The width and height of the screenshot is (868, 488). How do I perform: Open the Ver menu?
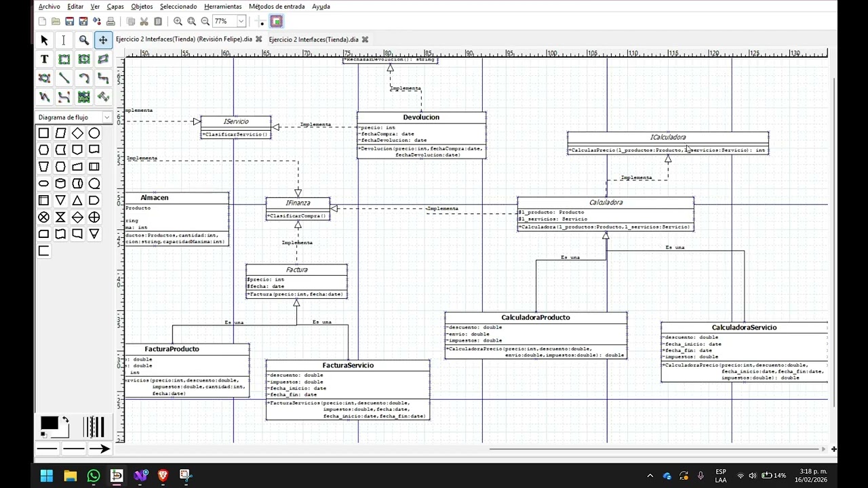(95, 6)
